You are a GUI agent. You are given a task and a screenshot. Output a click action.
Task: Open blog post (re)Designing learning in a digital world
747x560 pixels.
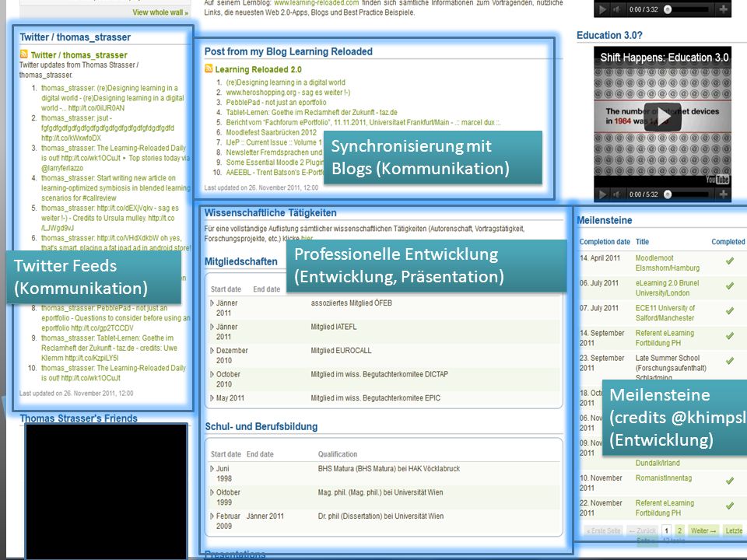(x=286, y=82)
